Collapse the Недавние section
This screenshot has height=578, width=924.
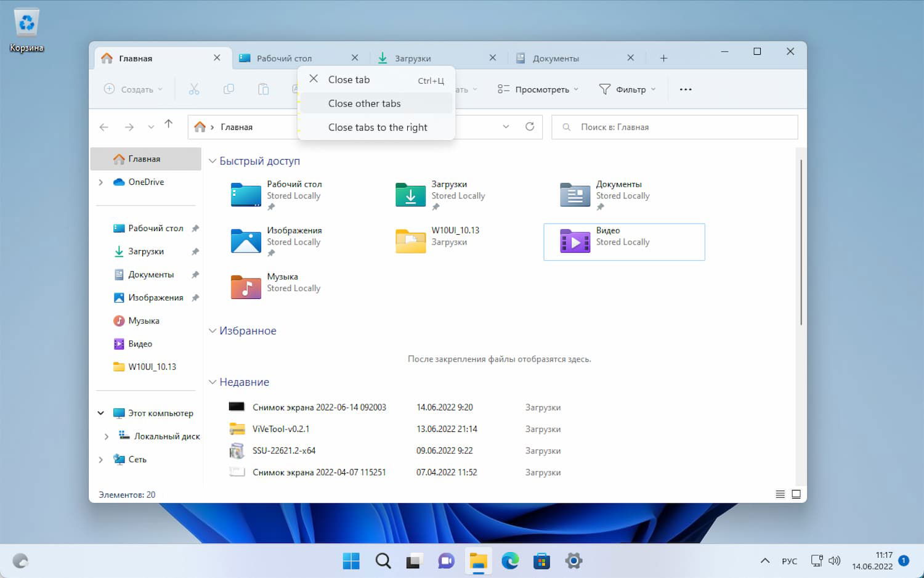[x=213, y=382]
